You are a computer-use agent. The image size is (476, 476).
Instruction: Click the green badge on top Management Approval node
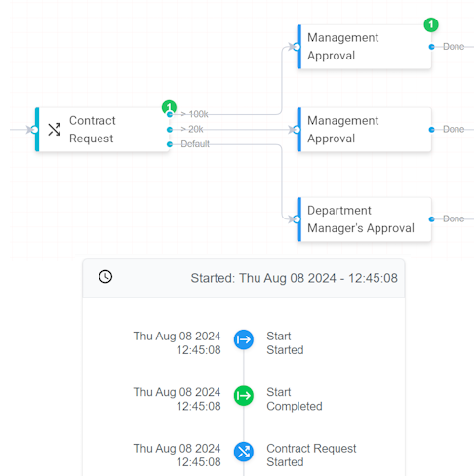tap(431, 24)
